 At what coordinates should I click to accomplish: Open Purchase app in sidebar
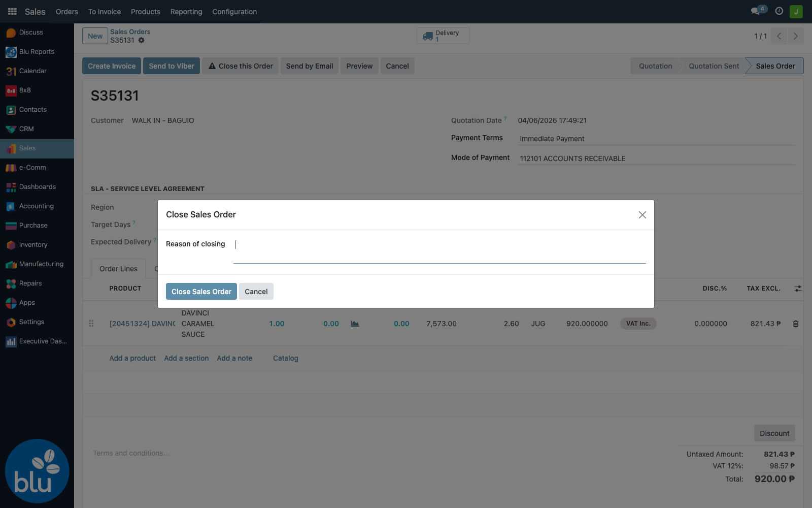37,226
